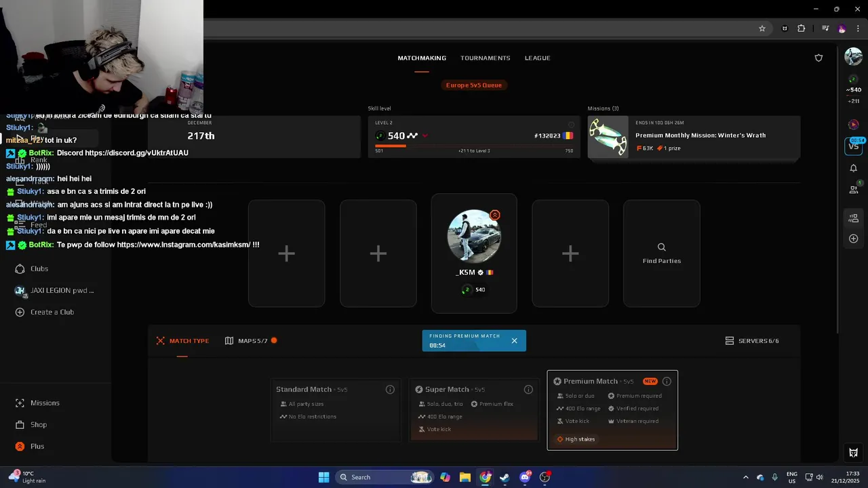Show info for Super Match
Viewport: 868px width, 488px height.
coord(528,390)
